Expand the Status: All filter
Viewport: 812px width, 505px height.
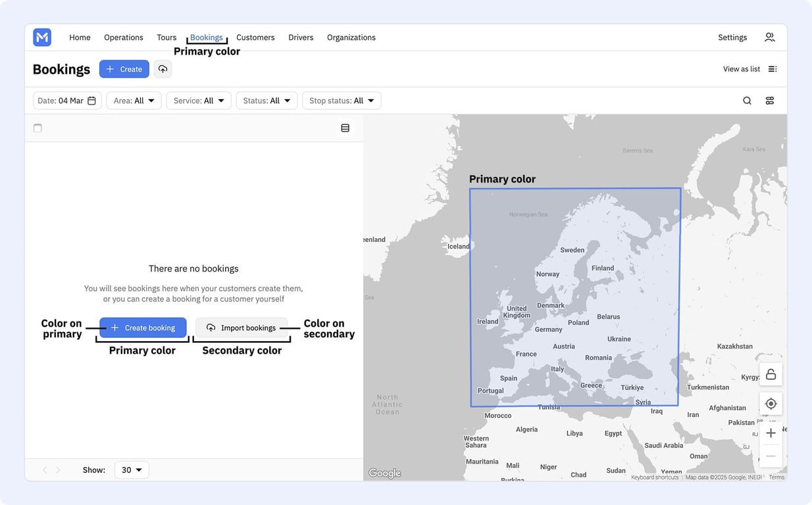tap(266, 101)
